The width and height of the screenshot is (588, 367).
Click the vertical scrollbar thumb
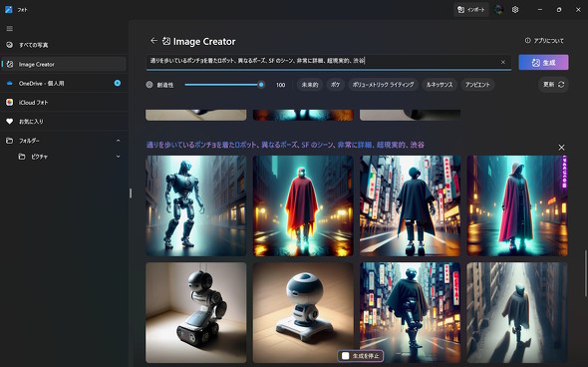[585, 273]
